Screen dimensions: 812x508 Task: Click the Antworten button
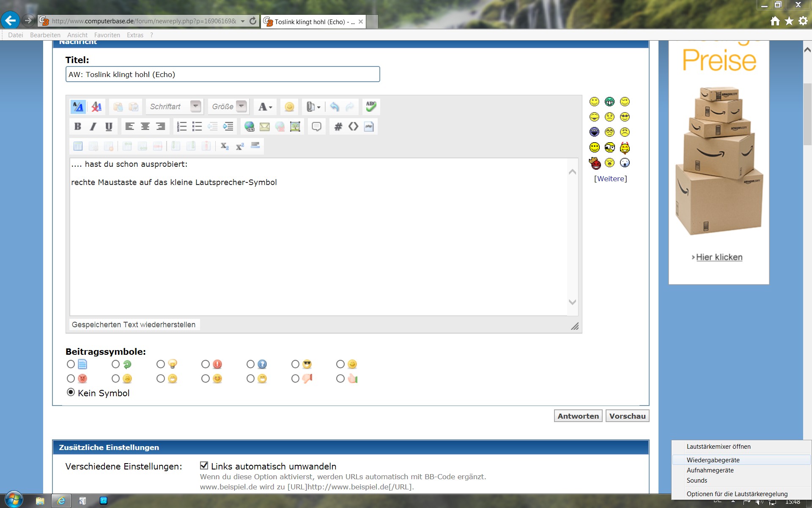click(578, 416)
